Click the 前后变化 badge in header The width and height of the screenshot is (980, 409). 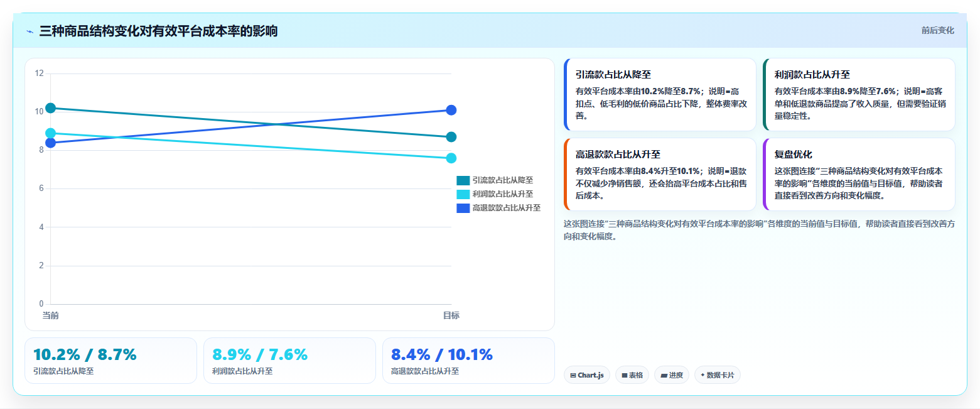click(x=937, y=31)
